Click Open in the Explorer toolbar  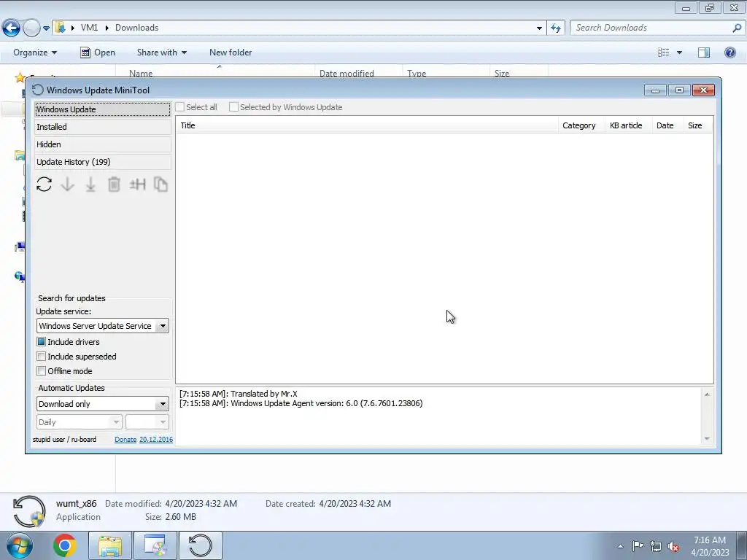(98, 52)
